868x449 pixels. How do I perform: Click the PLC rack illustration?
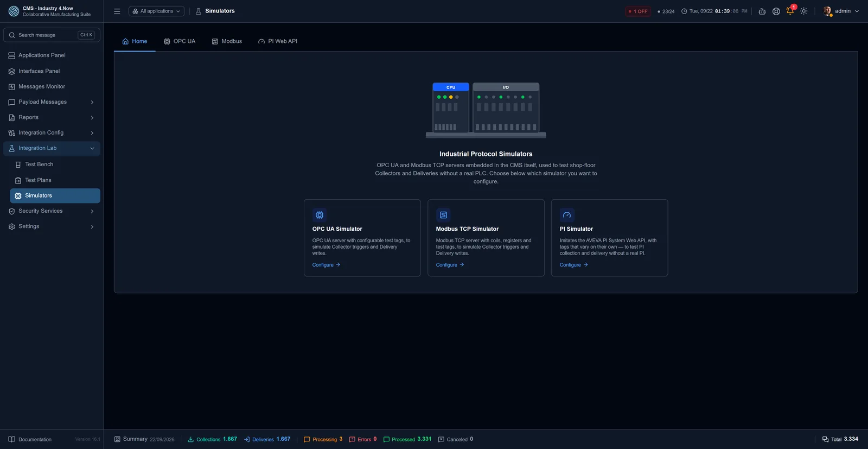click(x=486, y=110)
